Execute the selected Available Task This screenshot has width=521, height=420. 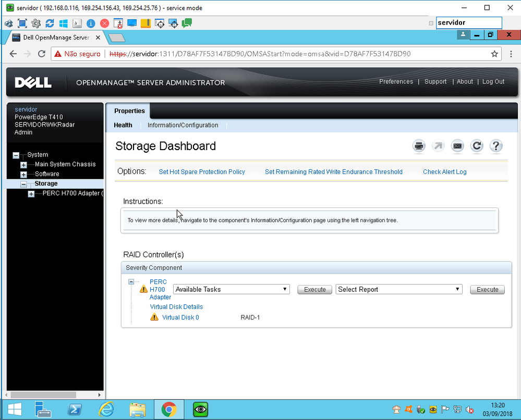click(x=314, y=290)
